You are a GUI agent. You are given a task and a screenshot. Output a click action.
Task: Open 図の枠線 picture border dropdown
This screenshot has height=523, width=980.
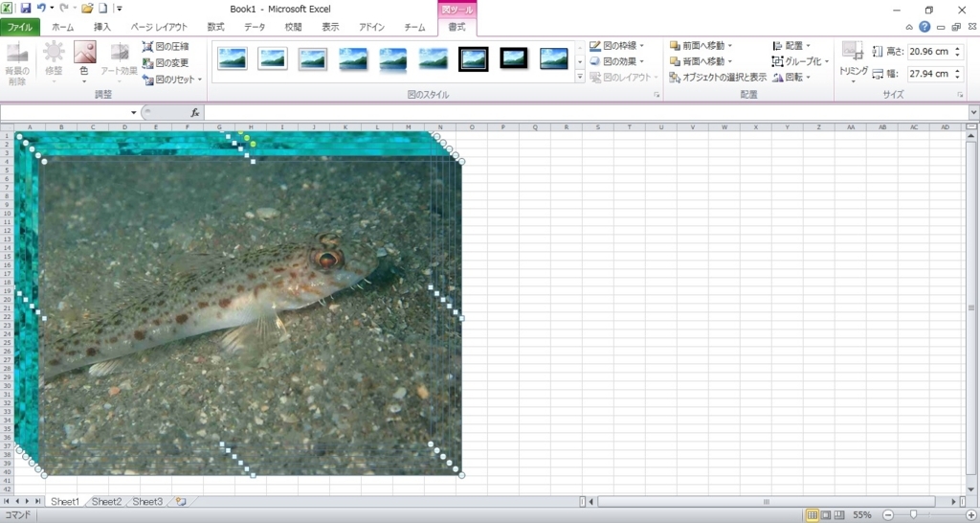[617, 46]
